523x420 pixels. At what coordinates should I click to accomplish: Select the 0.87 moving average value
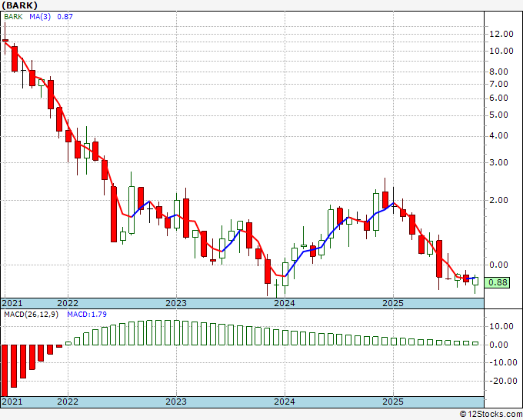(65, 17)
